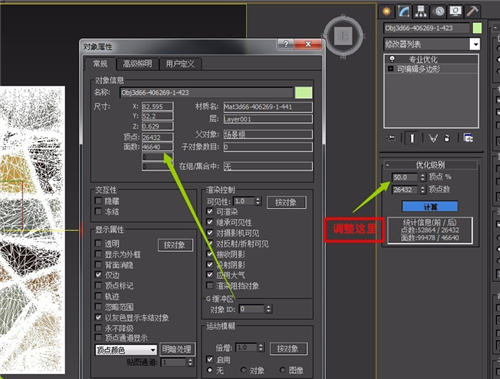Screen dimensions: 500x379
Task: Open the Hierarchy command panel tab
Action: (421, 12)
